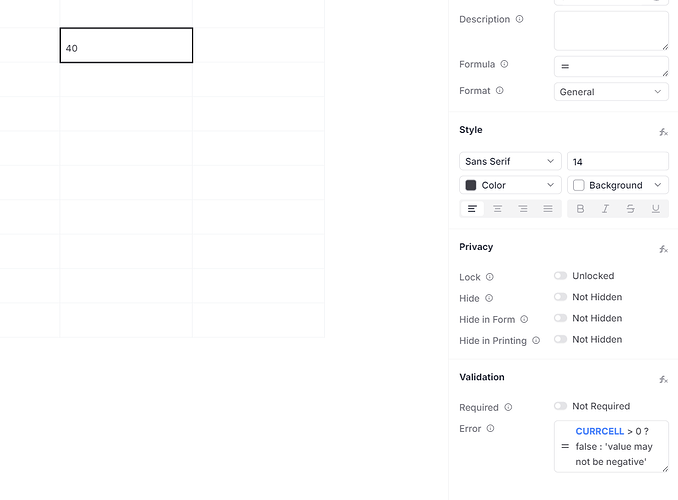Center align the cell text
Viewport: 678px width, 500px height.
pos(498,209)
